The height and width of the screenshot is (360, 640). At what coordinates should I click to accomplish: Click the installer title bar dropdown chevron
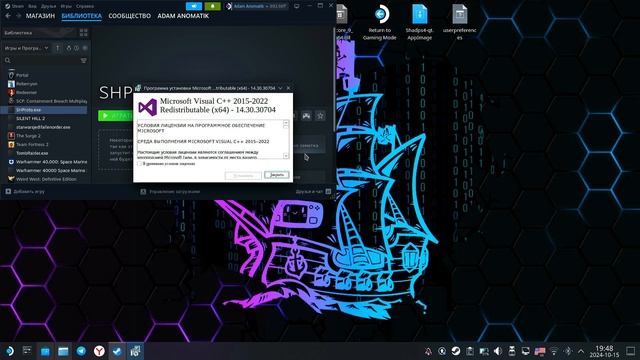(280, 88)
